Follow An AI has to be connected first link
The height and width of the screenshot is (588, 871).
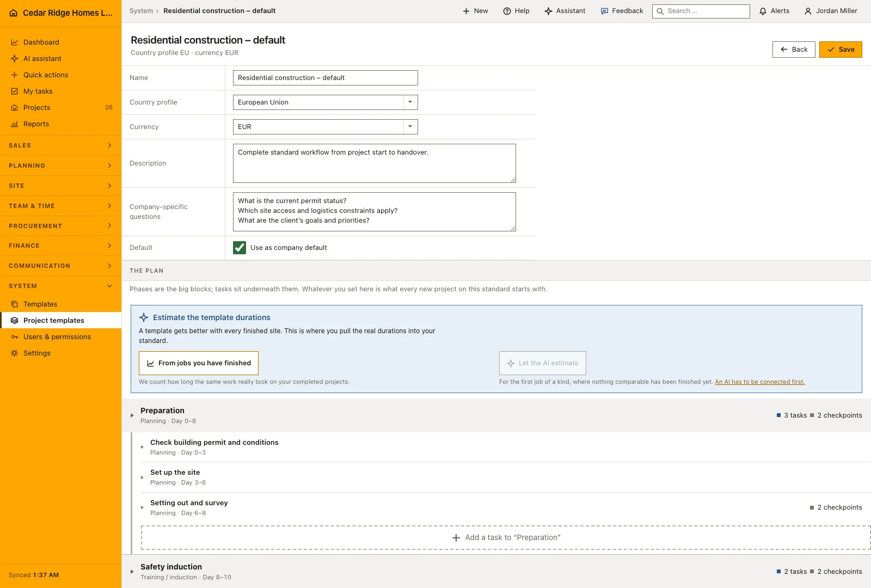point(760,382)
